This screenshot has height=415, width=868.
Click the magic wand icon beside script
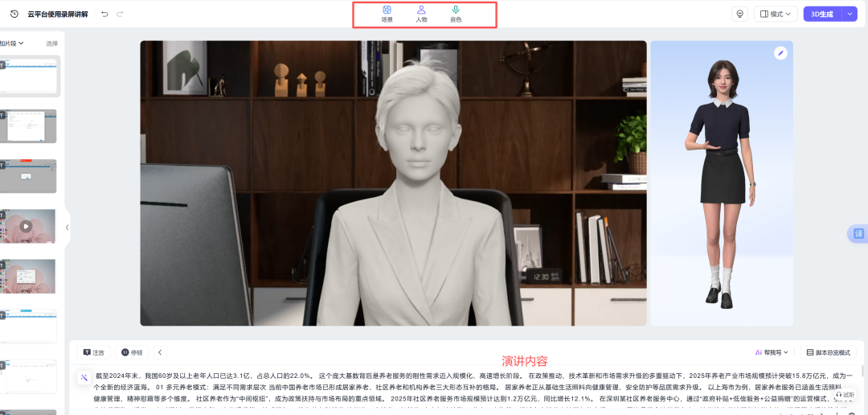click(x=84, y=377)
